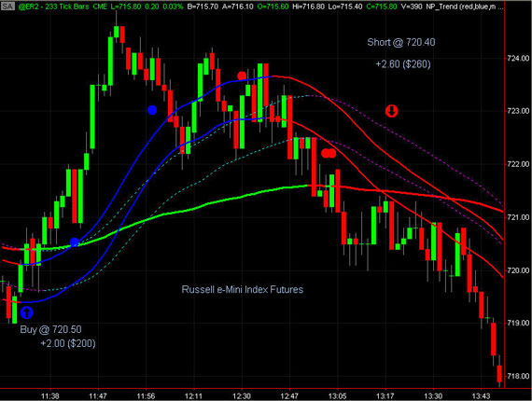Click the 719.00 price axis label
This screenshot has width=532, height=401.
pos(518,323)
